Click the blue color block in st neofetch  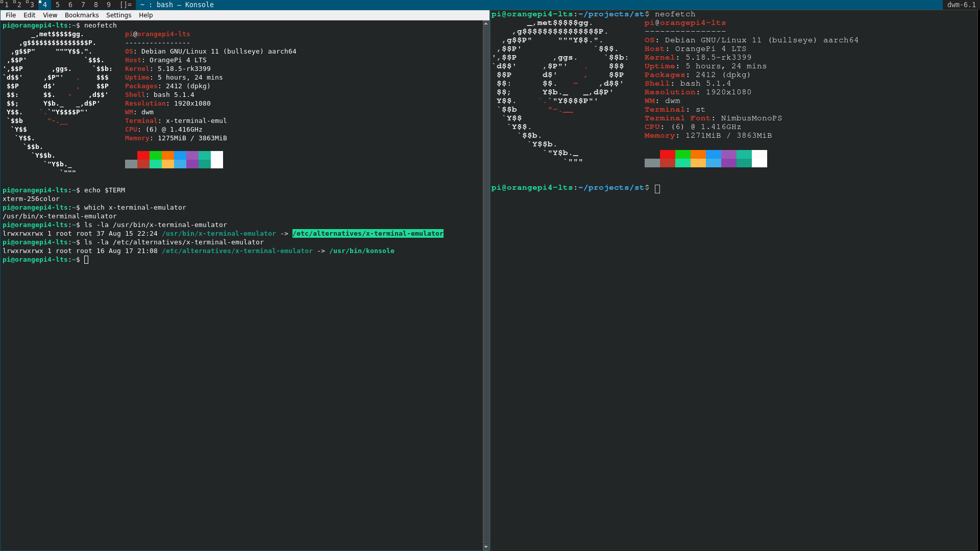click(x=714, y=154)
